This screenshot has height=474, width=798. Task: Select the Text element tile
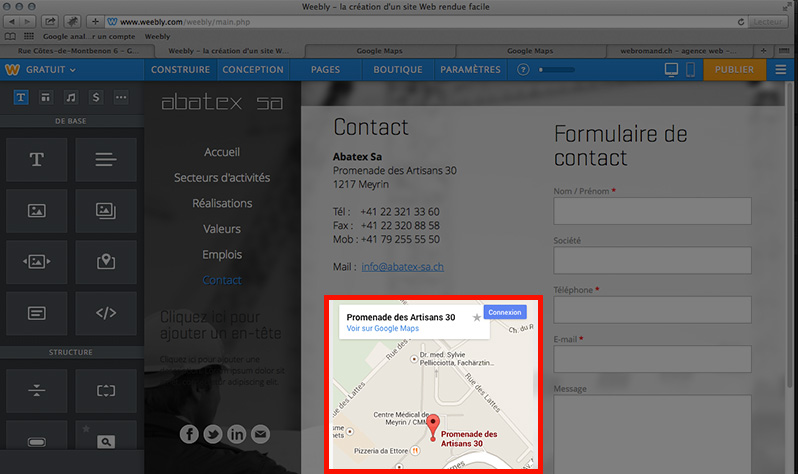[37, 159]
